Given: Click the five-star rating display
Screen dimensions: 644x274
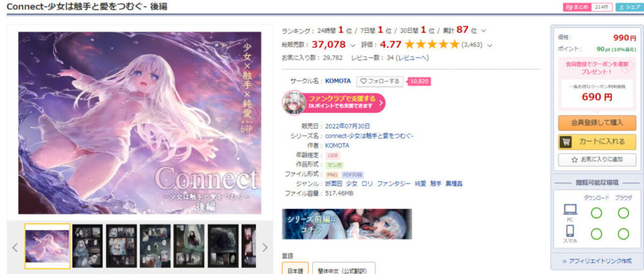Looking at the screenshot, I should tap(431, 45).
